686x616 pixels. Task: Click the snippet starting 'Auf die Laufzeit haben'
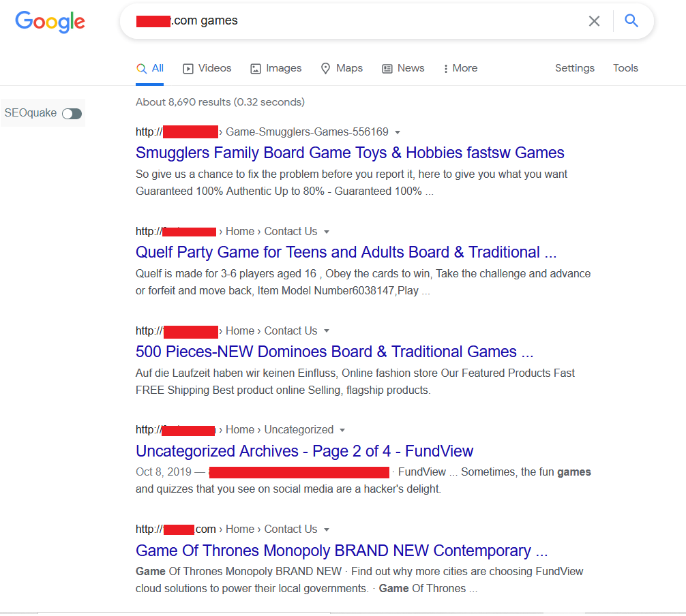(x=355, y=381)
